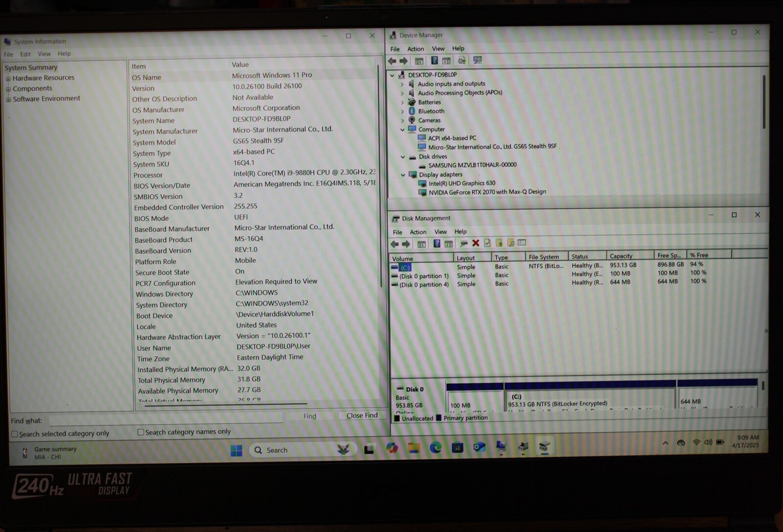Toggle action pane icon in Device Manager
783x532 pixels.
[x=446, y=61]
